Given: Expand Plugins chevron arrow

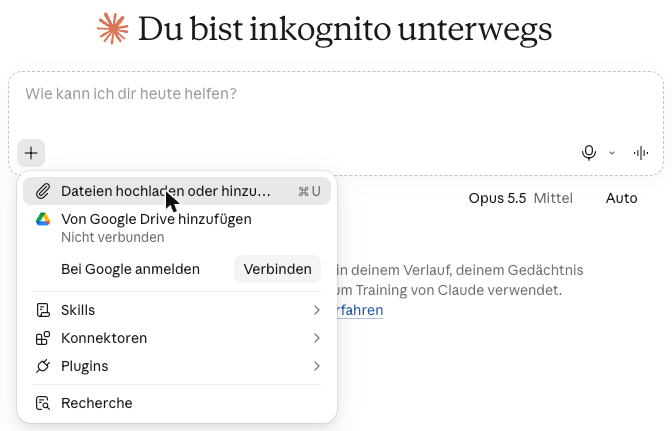Looking at the screenshot, I should coord(317,366).
